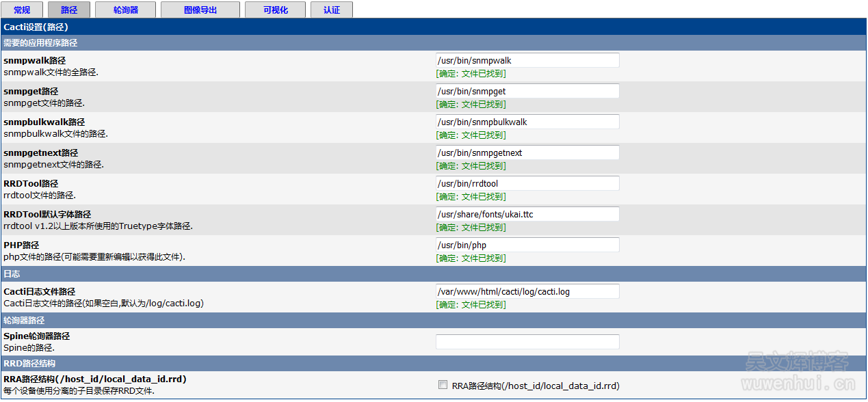Click the snmpgetnext path input field
The image size is (868, 402).
click(527, 153)
